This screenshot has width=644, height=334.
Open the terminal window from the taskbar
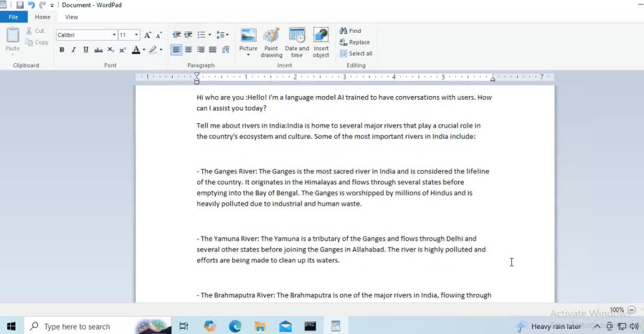pyautogui.click(x=310, y=326)
